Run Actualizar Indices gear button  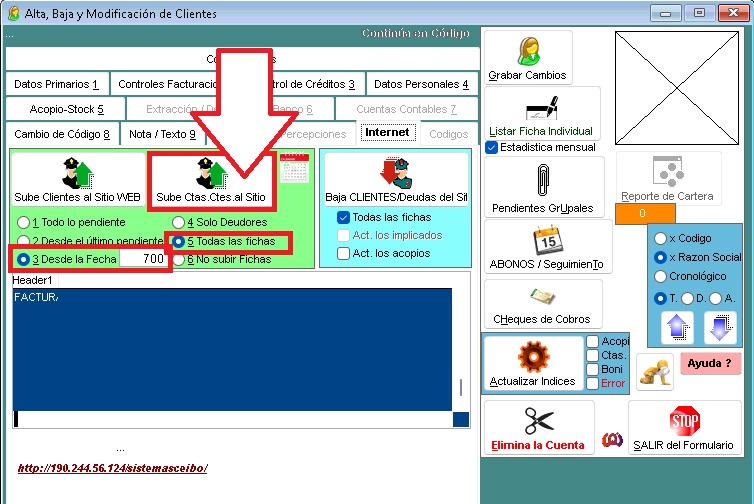pos(533,363)
